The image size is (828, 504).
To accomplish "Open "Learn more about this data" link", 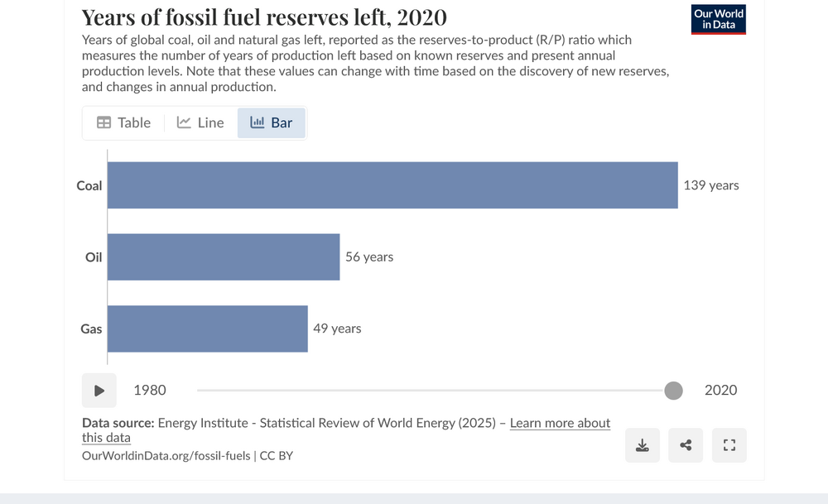I will pos(560,423).
